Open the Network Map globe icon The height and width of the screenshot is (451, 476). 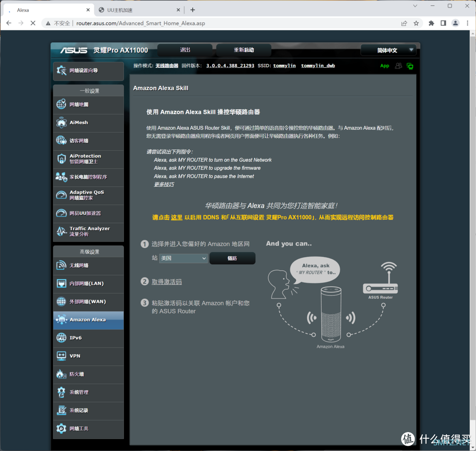61,104
